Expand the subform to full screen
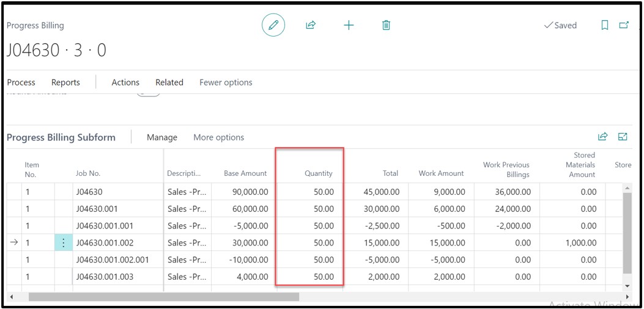The height and width of the screenshot is (309, 644). coord(623,137)
